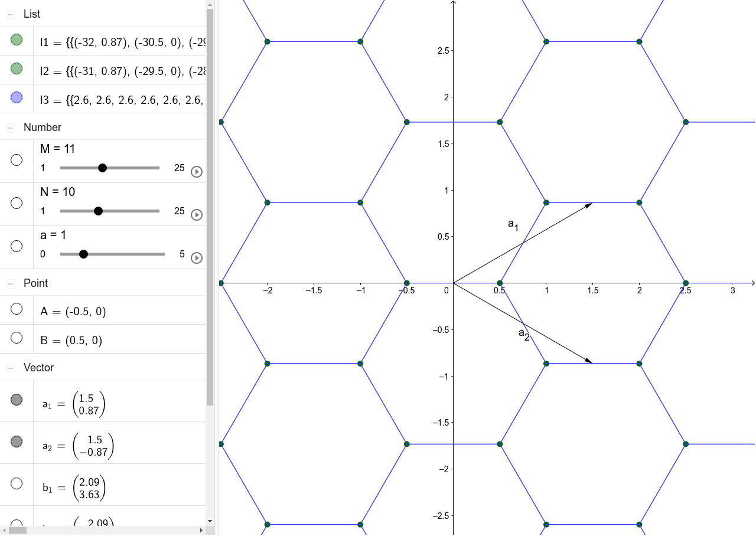Toggle visibility circle of list l3
This screenshot has width=756, height=536.
[x=17, y=98]
